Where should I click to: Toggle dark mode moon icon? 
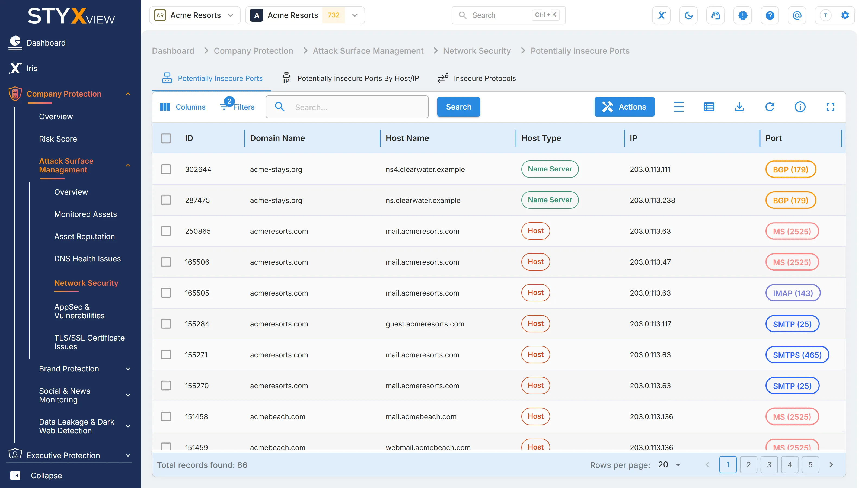tap(688, 15)
